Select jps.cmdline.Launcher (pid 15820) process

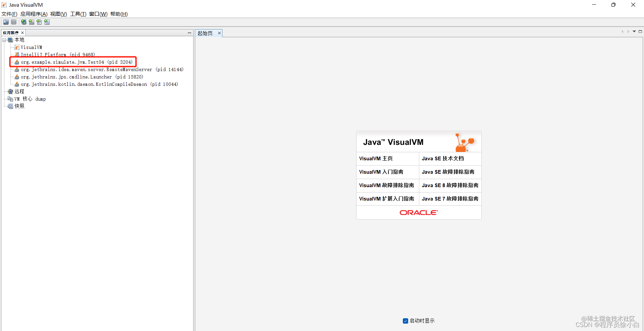tap(82, 77)
